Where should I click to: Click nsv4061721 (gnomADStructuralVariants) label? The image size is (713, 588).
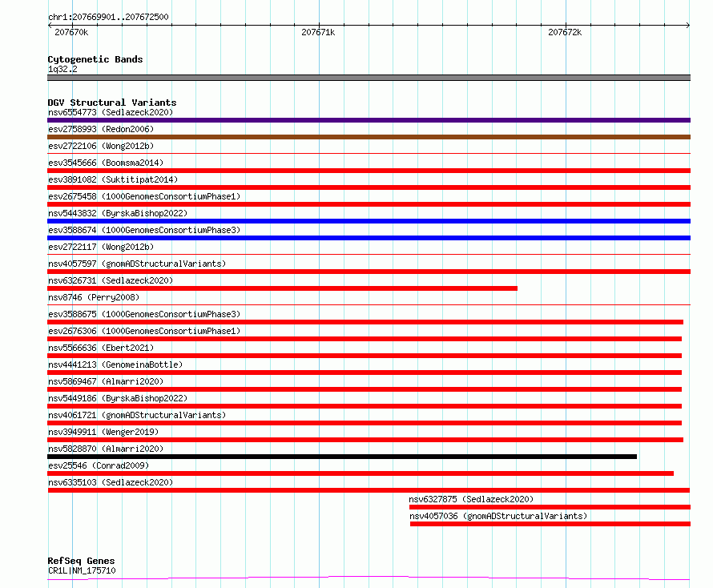click(x=137, y=415)
